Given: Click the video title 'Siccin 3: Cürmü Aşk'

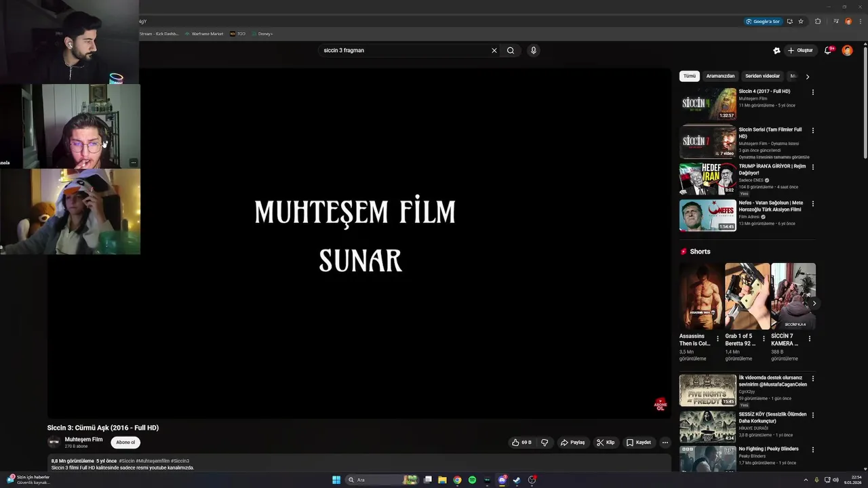Looking at the screenshot, I should pyautogui.click(x=103, y=428).
